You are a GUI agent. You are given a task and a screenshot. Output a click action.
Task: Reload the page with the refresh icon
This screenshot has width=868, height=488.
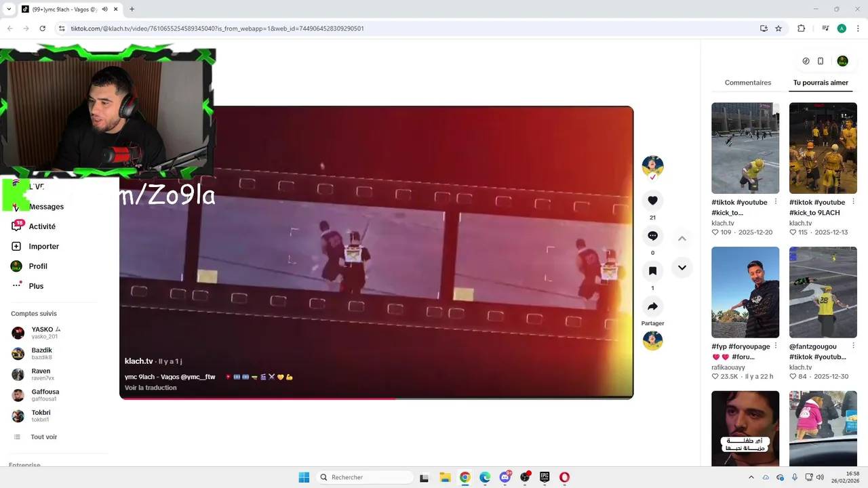pos(43,28)
